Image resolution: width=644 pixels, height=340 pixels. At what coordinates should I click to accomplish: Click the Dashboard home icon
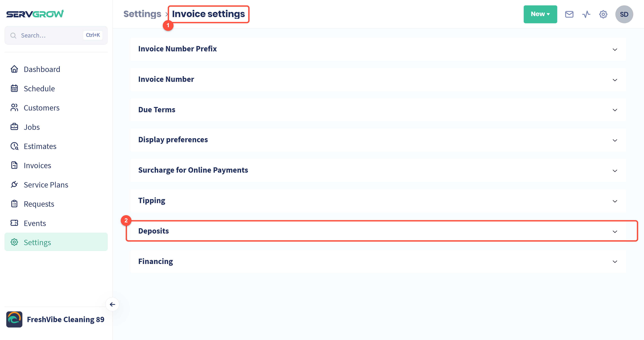[14, 69]
